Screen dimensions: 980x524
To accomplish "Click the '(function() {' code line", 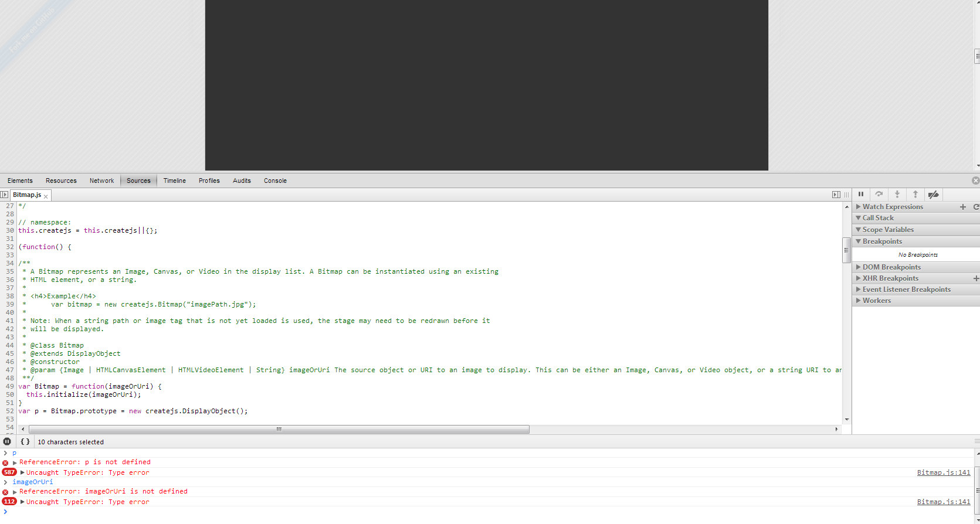I will pyautogui.click(x=45, y=247).
